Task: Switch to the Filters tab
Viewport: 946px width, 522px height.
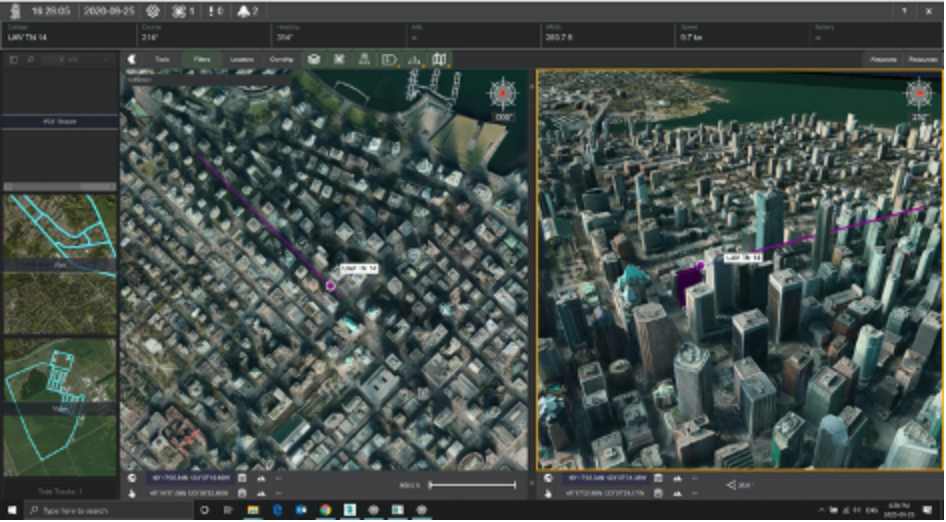Action: click(201, 59)
